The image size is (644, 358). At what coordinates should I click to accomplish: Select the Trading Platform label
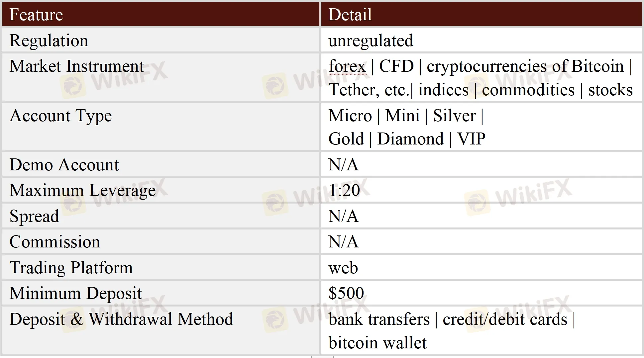pyautogui.click(x=71, y=268)
